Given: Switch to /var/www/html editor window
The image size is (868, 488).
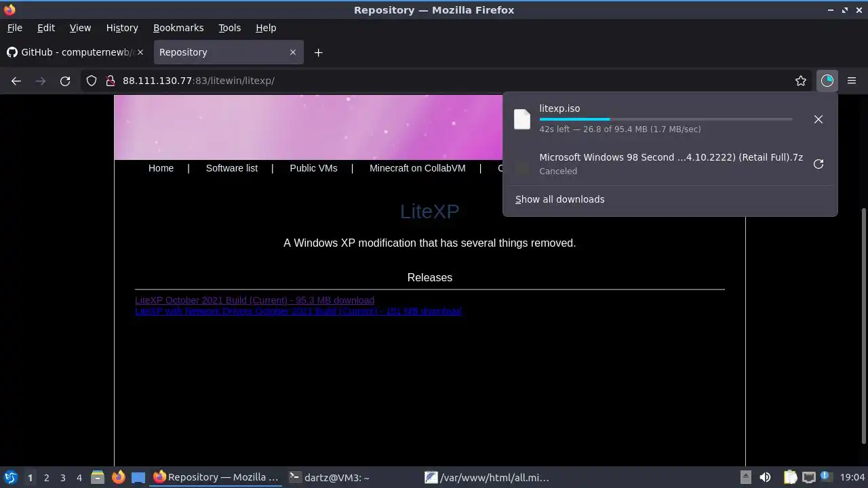Looking at the screenshot, I should 488,477.
